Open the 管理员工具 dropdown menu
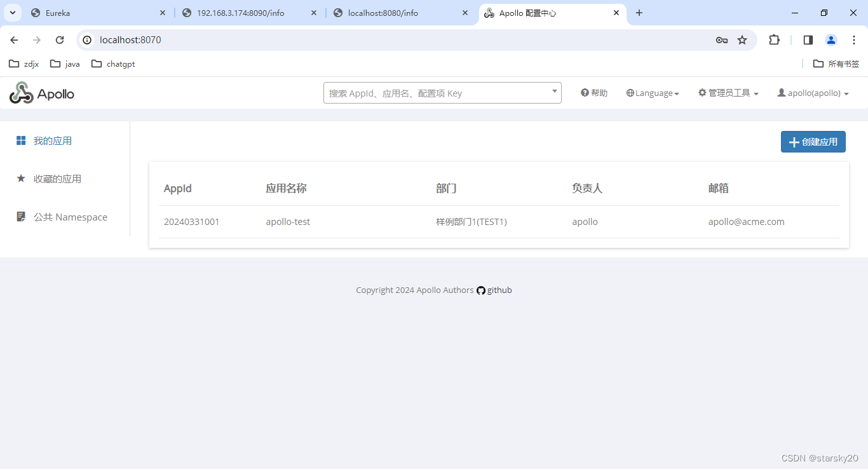This screenshot has width=868, height=469. tap(728, 92)
